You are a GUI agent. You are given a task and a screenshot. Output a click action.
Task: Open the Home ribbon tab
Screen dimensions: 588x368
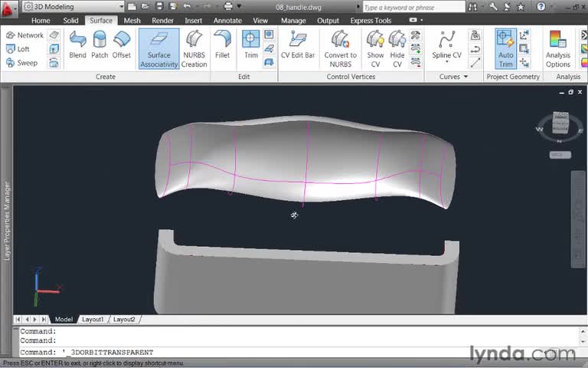tap(41, 21)
